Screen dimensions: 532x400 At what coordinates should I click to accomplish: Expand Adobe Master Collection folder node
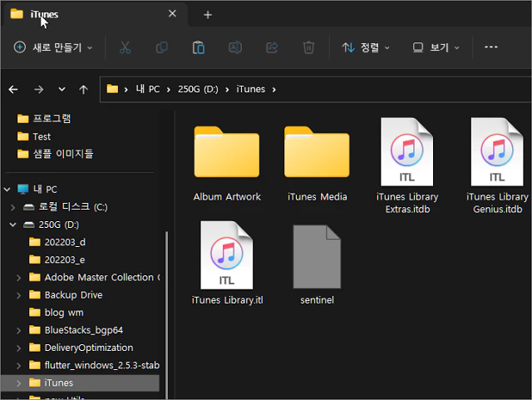(18, 278)
